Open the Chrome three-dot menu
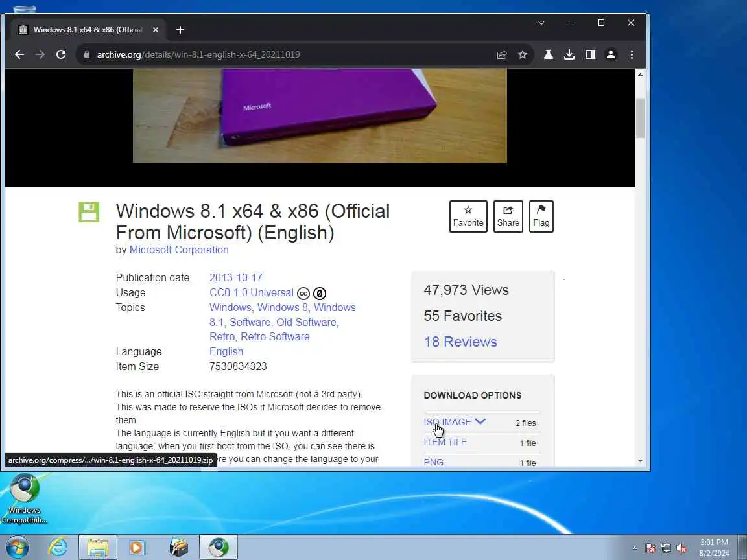 point(632,54)
